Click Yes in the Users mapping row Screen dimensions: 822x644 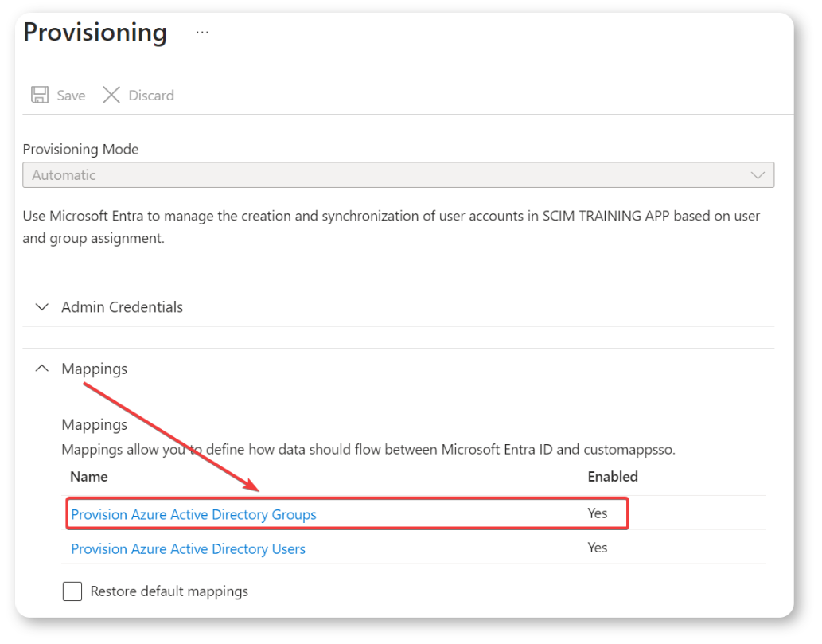(x=597, y=548)
